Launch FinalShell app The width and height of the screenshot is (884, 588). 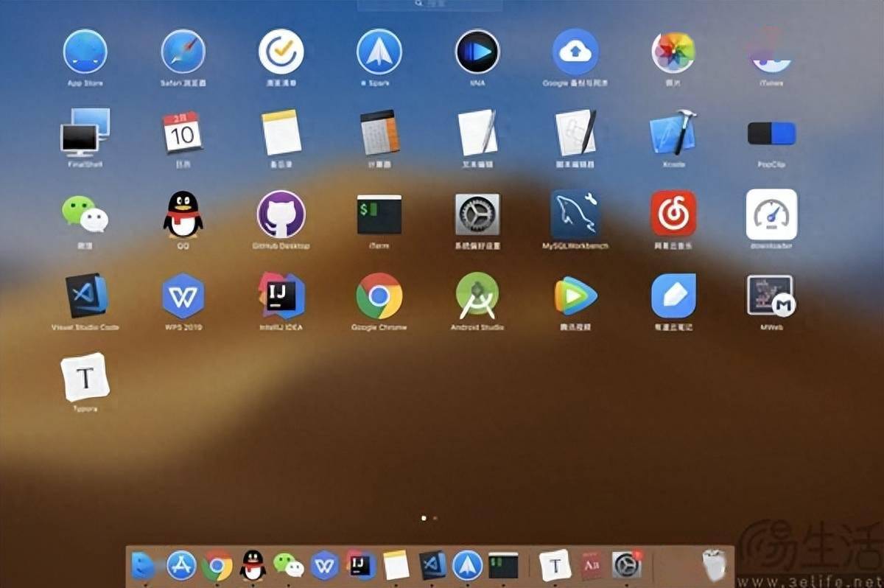coord(85,133)
